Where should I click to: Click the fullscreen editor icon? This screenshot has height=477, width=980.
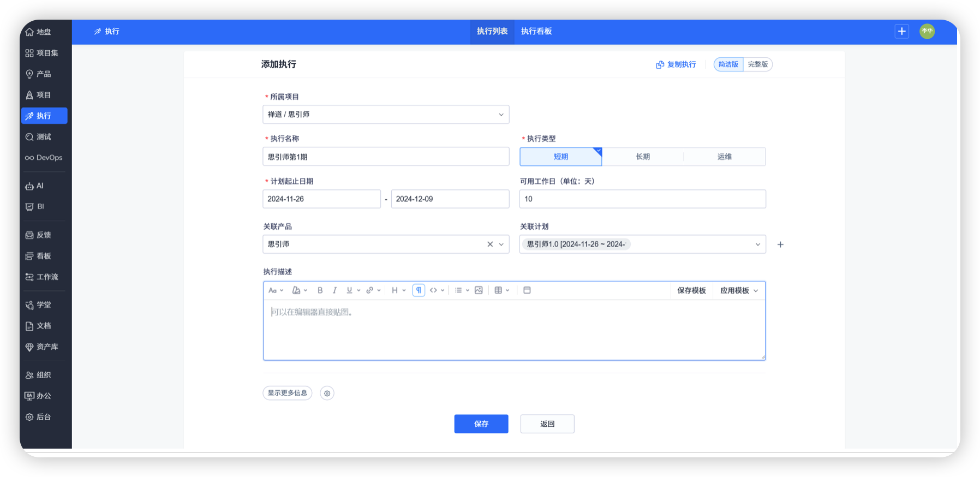527,290
